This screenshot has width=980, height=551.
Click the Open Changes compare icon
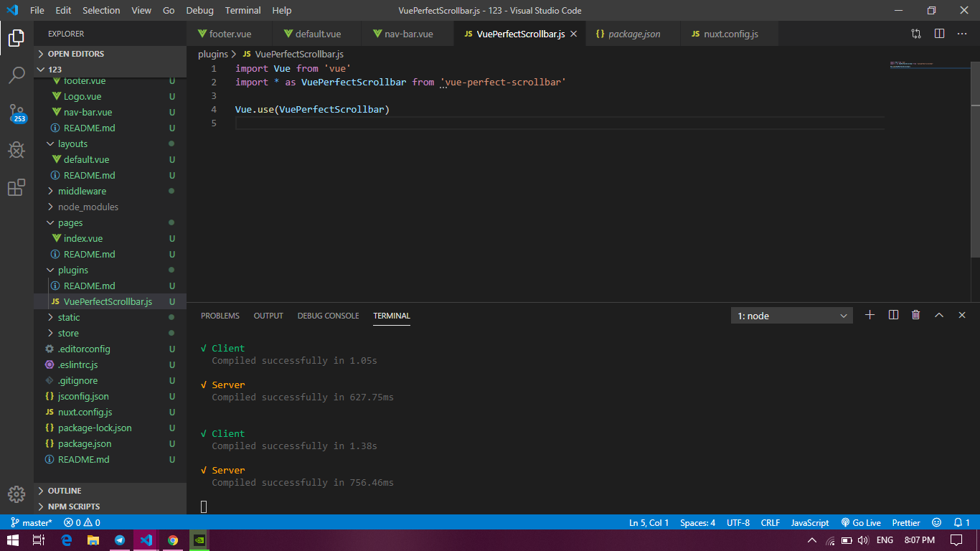coord(916,34)
